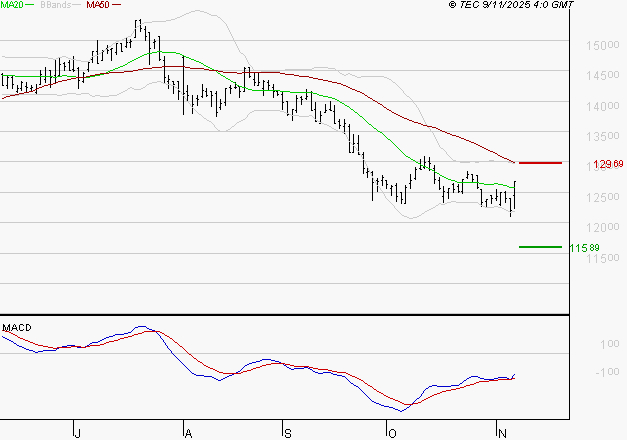627x440 pixels.
Task: Click the 15000 price axis label
Action: point(603,45)
